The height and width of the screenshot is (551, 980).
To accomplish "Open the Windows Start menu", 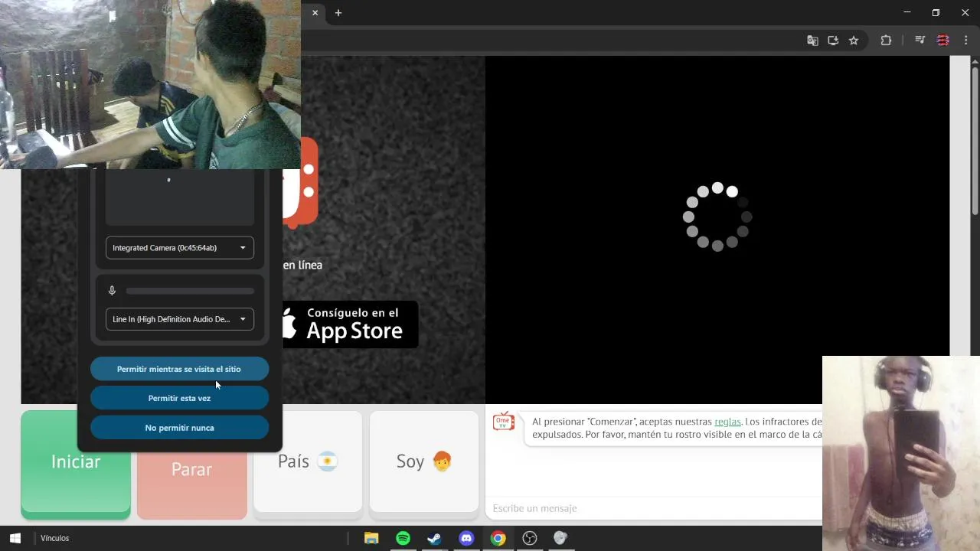I will (x=15, y=538).
